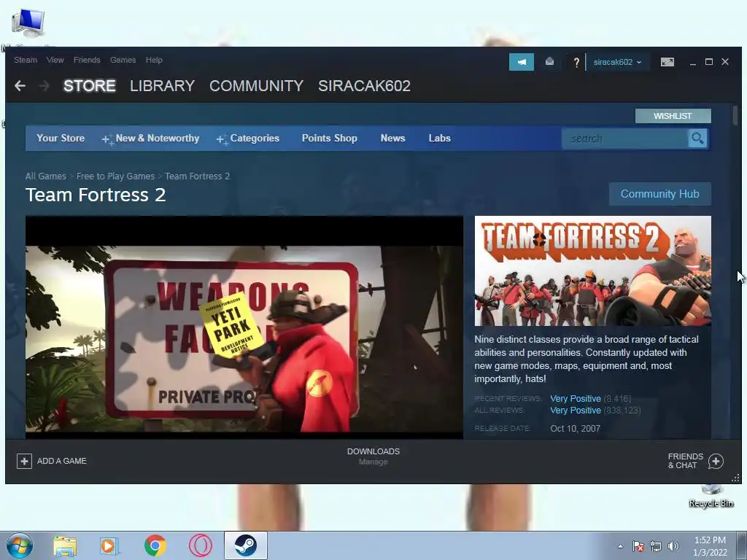The width and height of the screenshot is (747, 560).
Task: Click inside the store search field
Action: click(x=625, y=139)
